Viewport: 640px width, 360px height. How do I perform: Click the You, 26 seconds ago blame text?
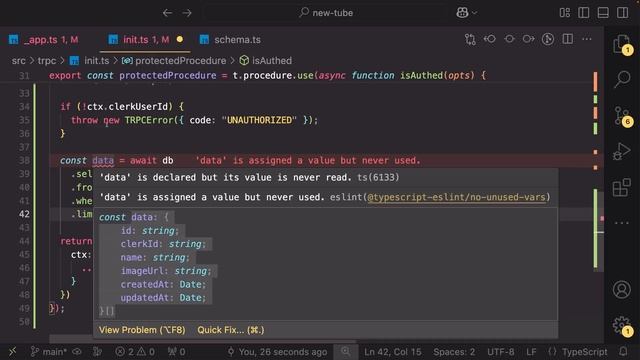(x=277, y=351)
